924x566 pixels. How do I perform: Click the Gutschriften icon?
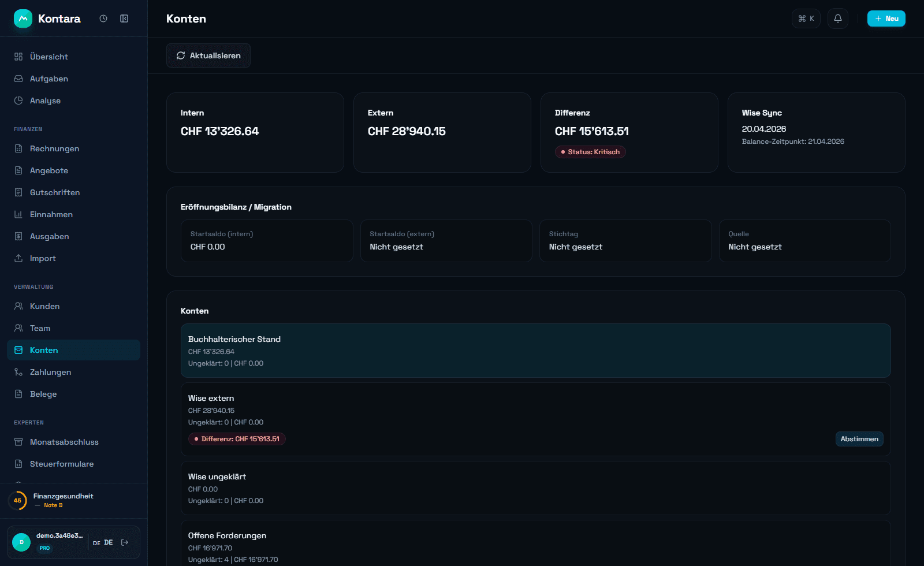click(18, 192)
